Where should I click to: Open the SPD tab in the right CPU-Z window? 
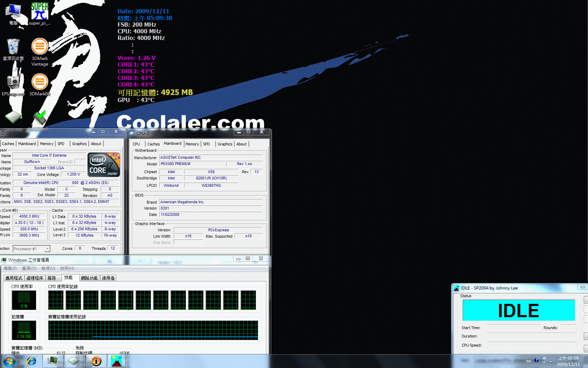tap(206, 144)
